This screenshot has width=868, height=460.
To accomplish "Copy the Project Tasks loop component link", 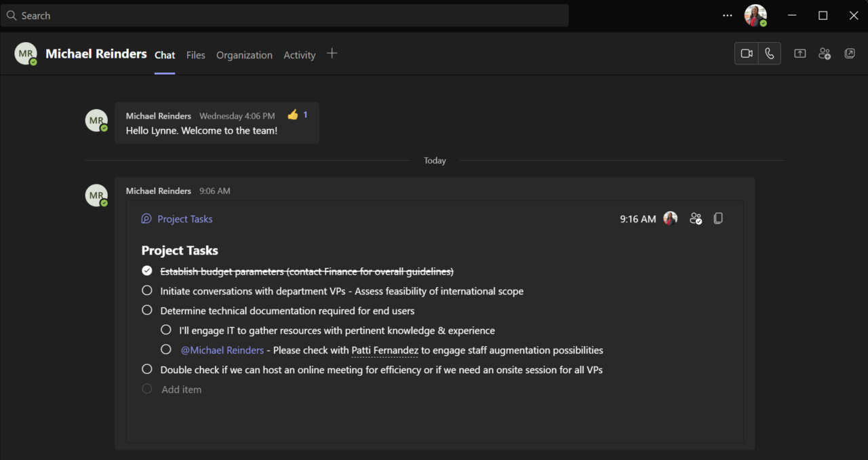I will (718, 218).
